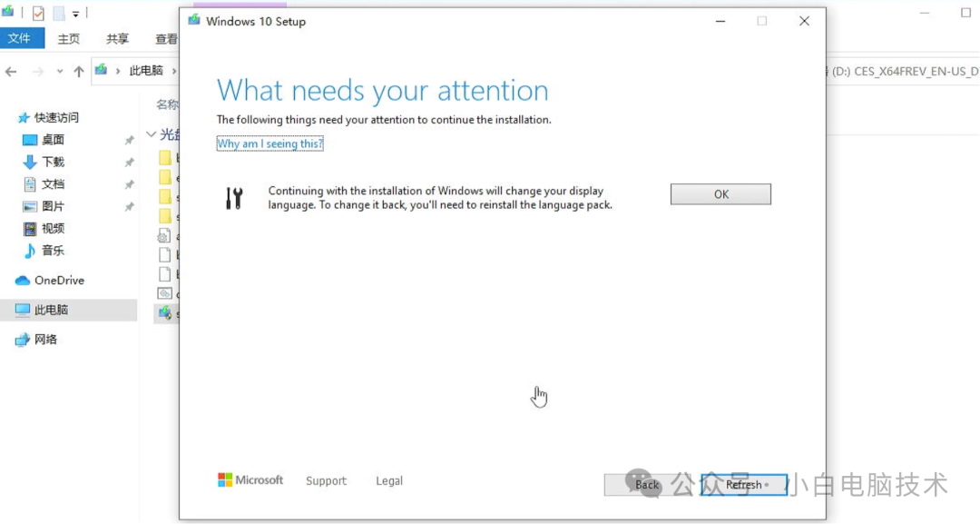The image size is (980, 524).
Task: Click the up-one-level arrow in Explorer
Action: tap(79, 71)
